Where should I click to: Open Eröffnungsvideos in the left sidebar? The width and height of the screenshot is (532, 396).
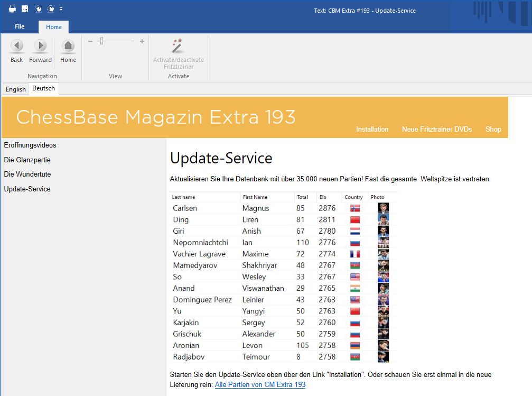30,145
